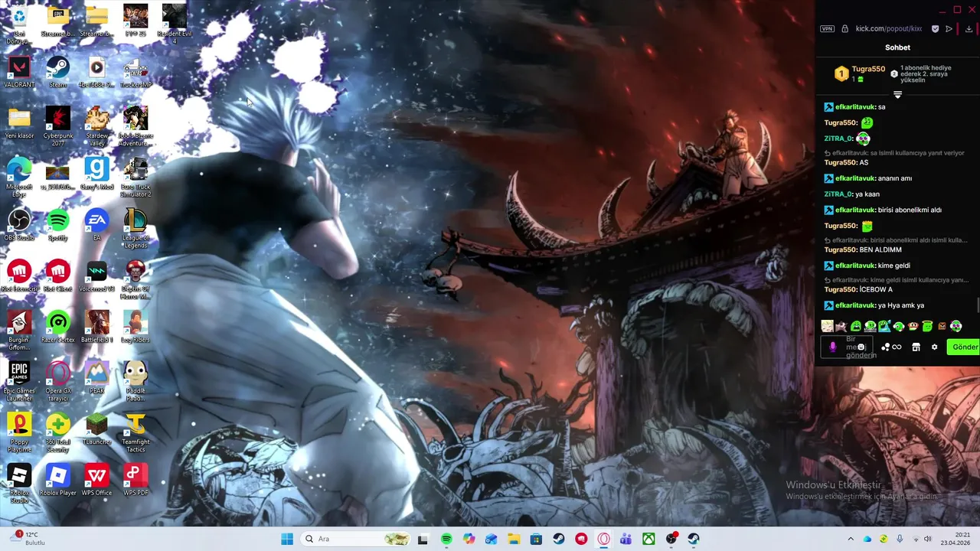Click the WPS PDF desktop shortcut
This screenshot has height=551, width=980.
[136, 481]
